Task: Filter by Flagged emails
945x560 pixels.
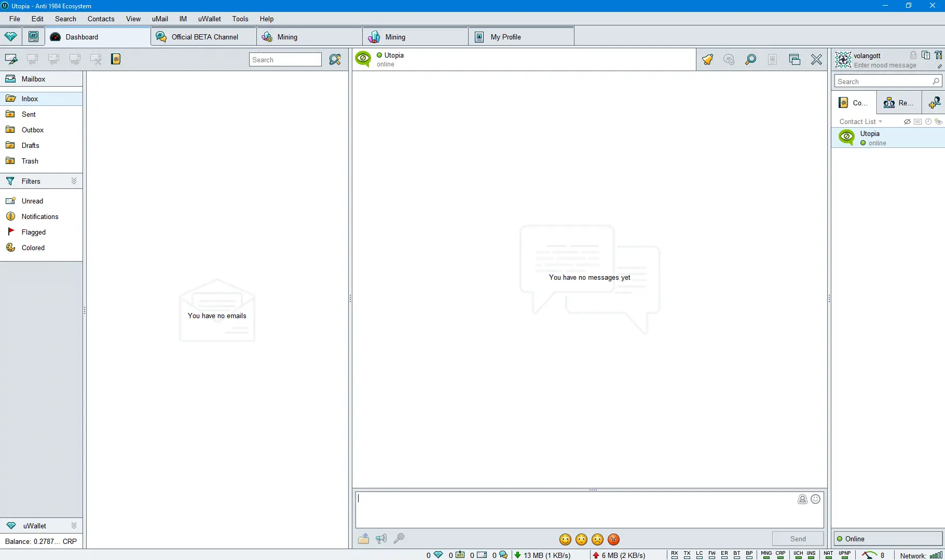Action: point(42,232)
